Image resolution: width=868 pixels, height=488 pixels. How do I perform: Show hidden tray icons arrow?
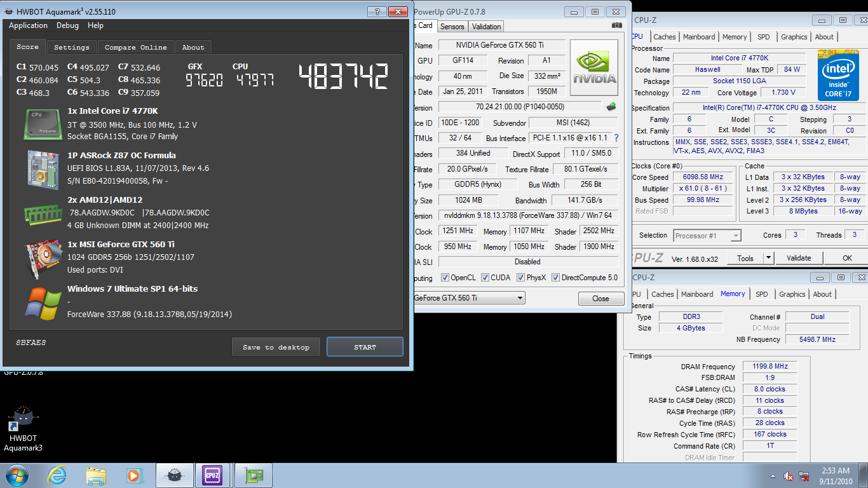(773, 476)
